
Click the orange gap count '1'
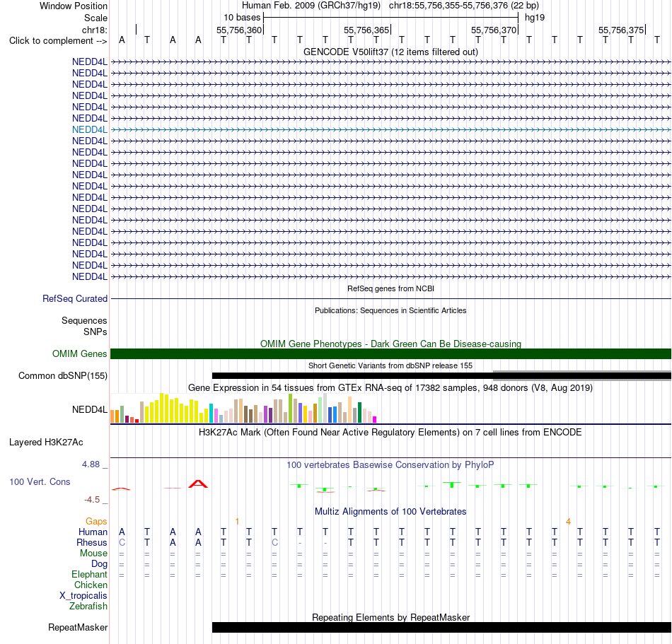click(x=237, y=521)
